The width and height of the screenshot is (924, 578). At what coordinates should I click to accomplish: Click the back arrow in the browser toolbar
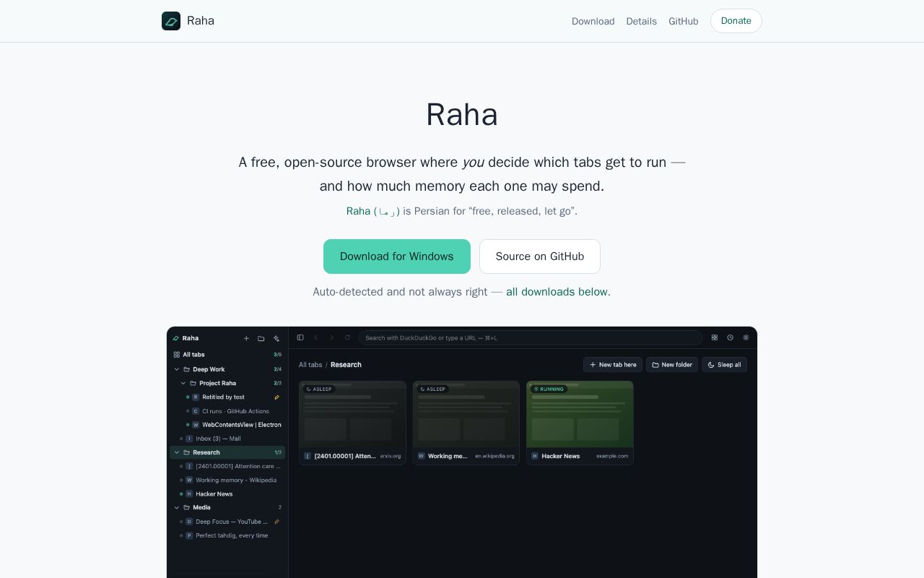(316, 337)
